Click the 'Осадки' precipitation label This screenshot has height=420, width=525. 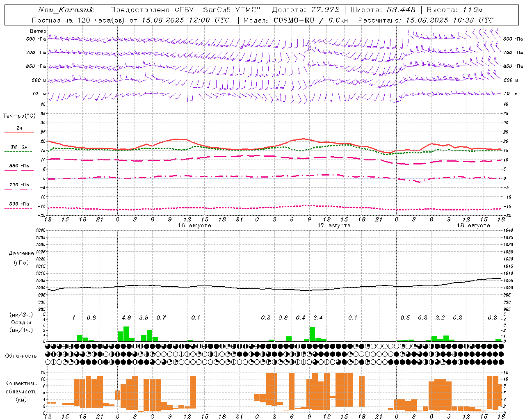tap(21, 322)
